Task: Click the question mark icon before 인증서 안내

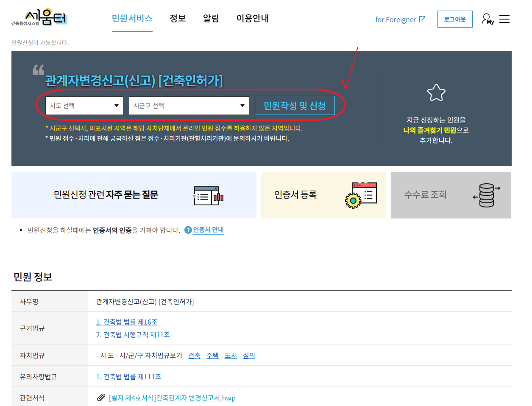Action: point(188,230)
